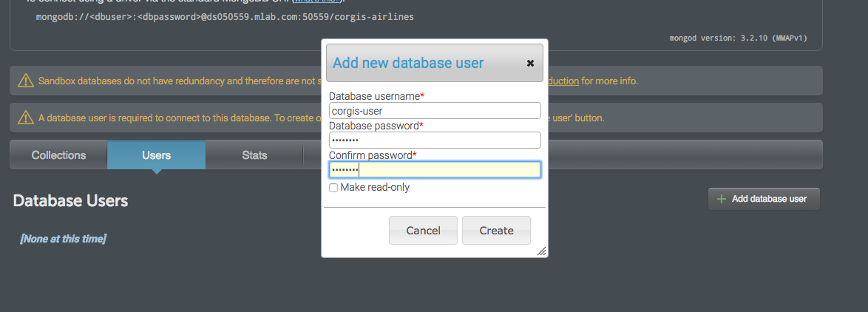
Task: Create the new database user
Action: click(x=496, y=230)
